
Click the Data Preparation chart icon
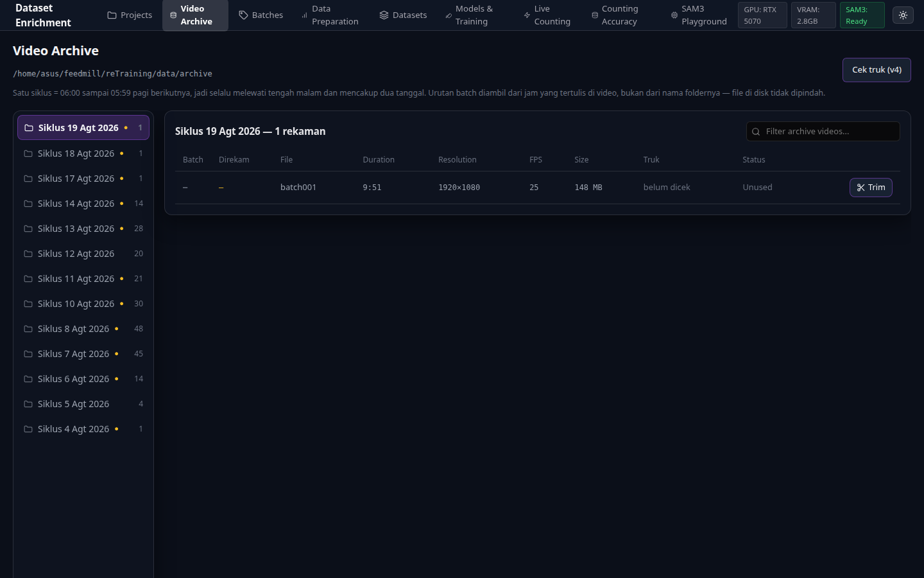(304, 15)
